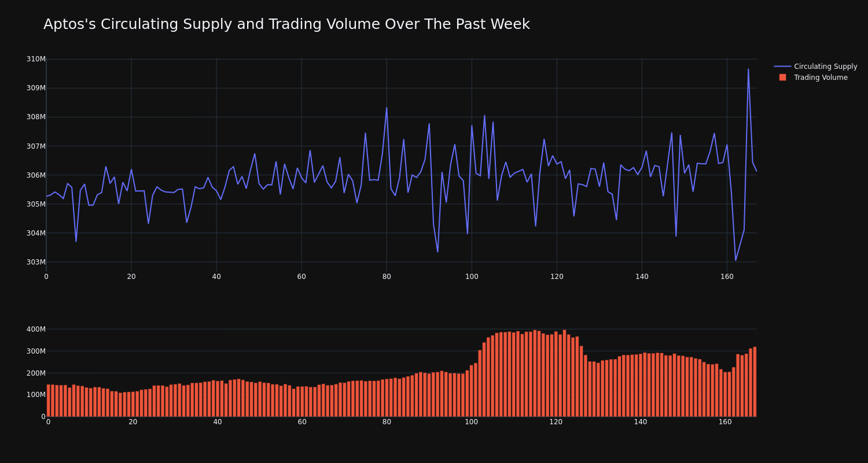Image resolution: width=868 pixels, height=463 pixels.
Task: Click the 307M label on supply axis
Action: coord(36,146)
